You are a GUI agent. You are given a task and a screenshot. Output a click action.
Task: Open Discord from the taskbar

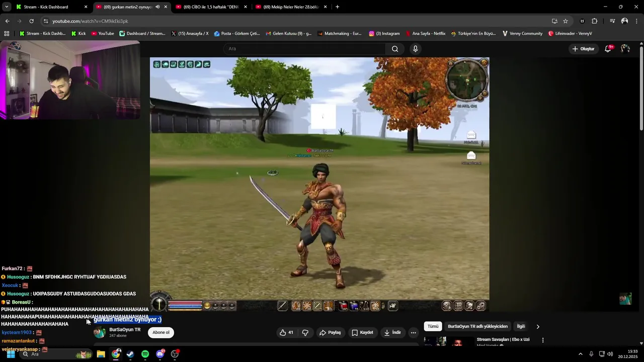pos(160,354)
